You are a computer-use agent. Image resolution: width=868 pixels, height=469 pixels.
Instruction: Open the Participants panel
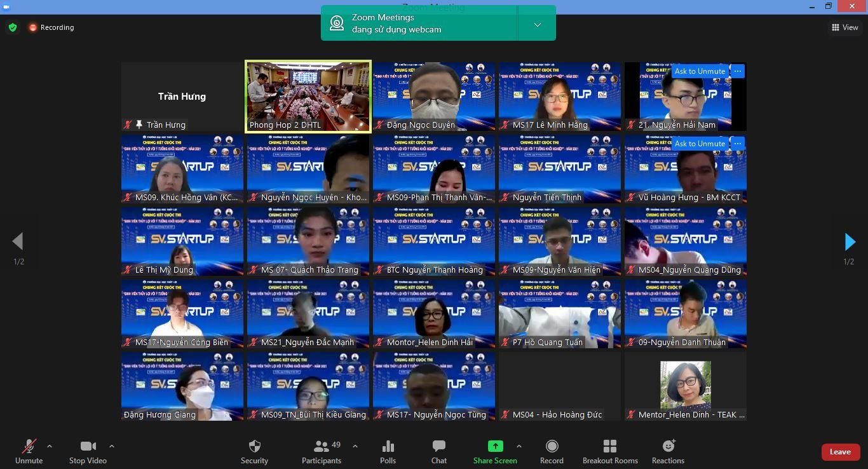(x=322, y=452)
